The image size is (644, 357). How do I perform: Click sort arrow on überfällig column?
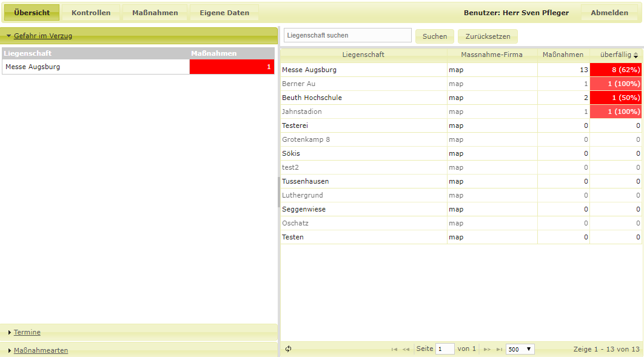tap(636, 55)
